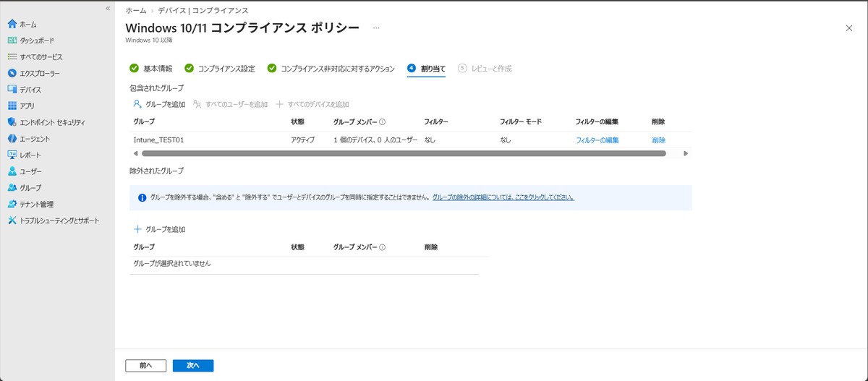Viewport: 868px width, 381px height.
Task: Click the person icon of included グループを追加
Action: click(137, 104)
